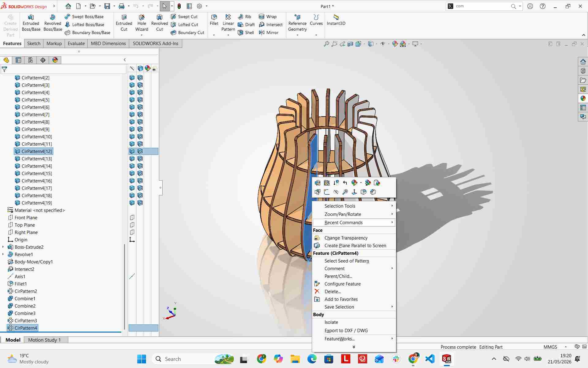Toggle visibility icon for Axis1
The width and height of the screenshot is (588, 368).
pyautogui.click(x=132, y=276)
